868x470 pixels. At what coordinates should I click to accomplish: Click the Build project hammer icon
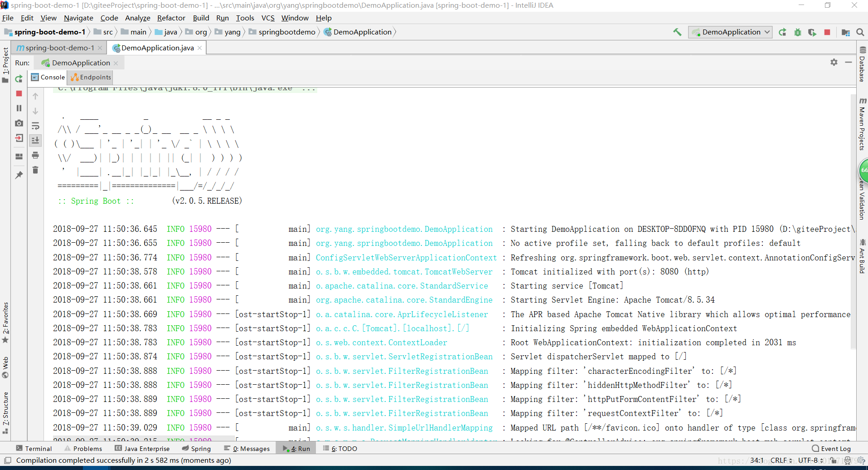(677, 32)
